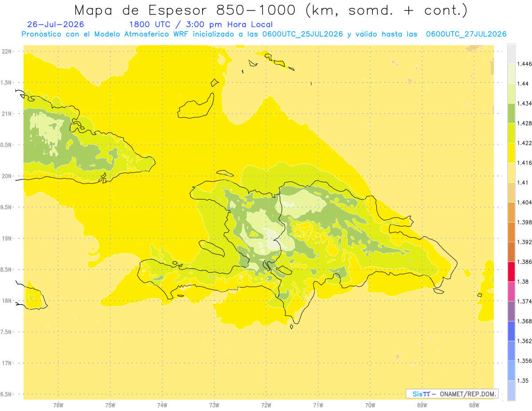Select the longitude label '71W'
532x411 pixels.
tap(318, 405)
